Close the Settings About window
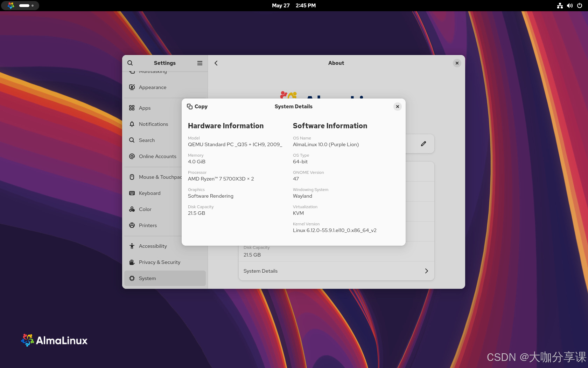 (x=457, y=63)
